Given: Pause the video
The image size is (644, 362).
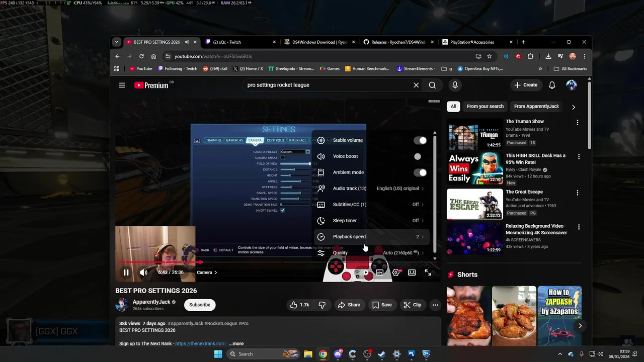Looking at the screenshot, I should click(x=126, y=273).
